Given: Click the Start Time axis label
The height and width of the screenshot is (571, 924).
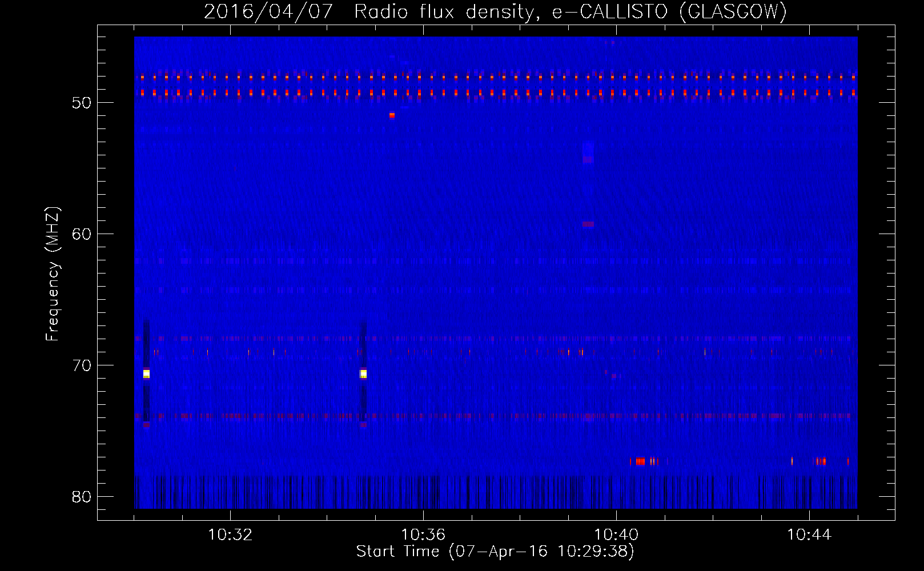Looking at the screenshot, I should [x=495, y=552].
